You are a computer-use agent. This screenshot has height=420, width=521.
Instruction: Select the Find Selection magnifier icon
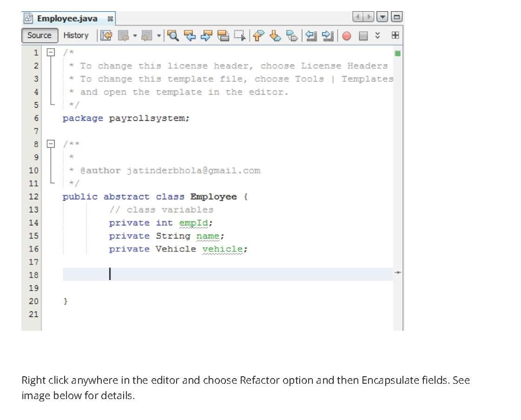click(x=172, y=36)
